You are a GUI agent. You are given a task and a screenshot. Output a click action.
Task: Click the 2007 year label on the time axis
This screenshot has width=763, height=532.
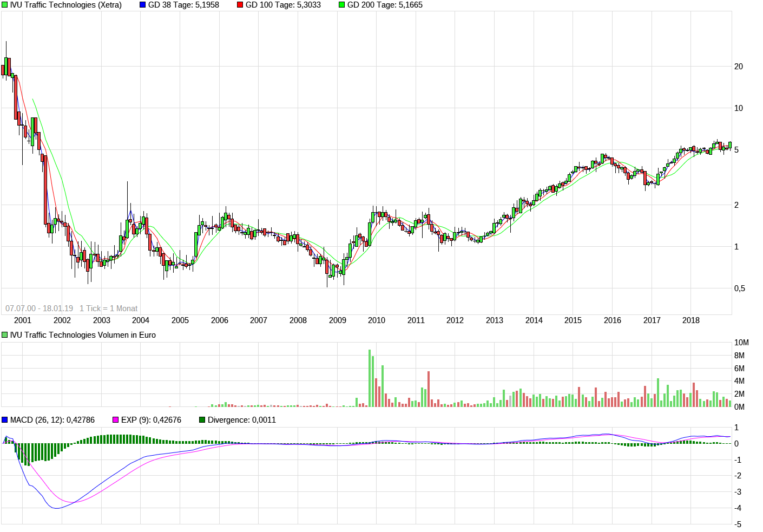pos(259,320)
